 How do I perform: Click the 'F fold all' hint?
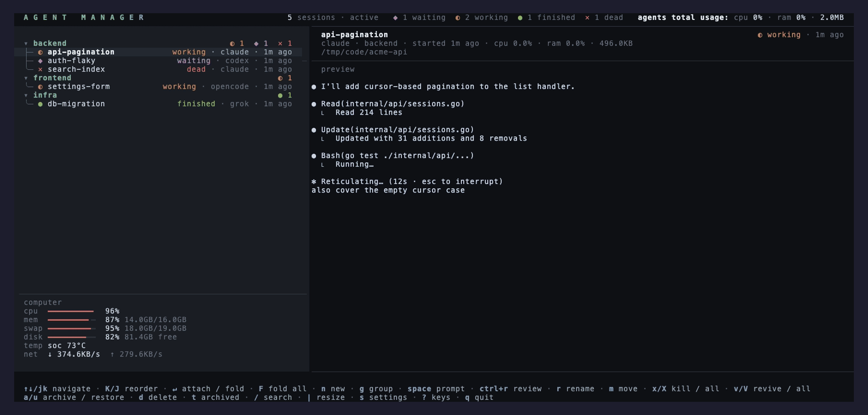[x=283, y=389]
